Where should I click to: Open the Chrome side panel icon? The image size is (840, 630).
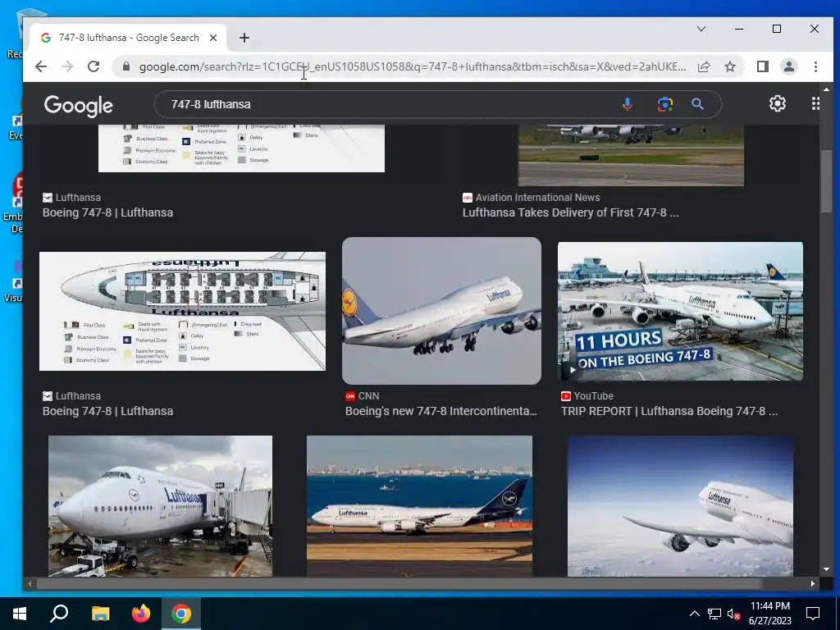click(x=762, y=66)
